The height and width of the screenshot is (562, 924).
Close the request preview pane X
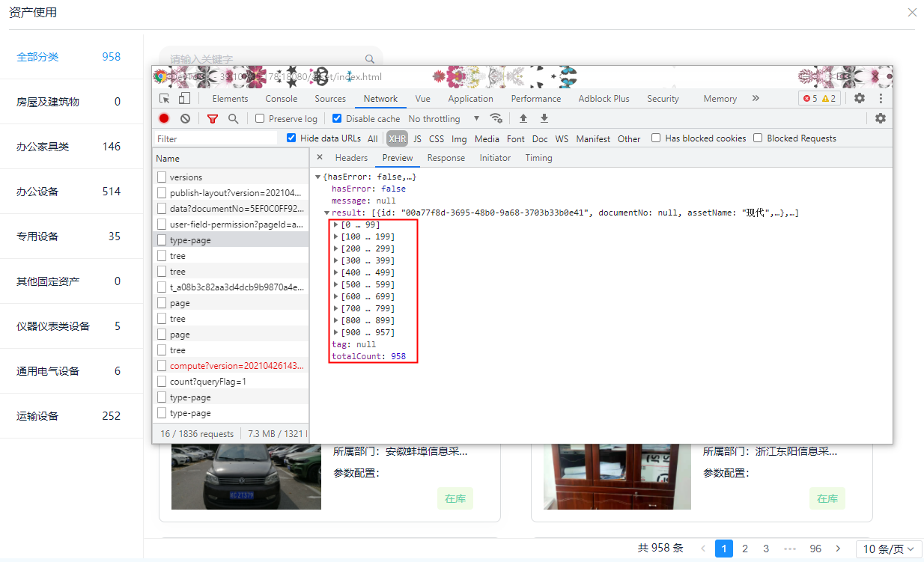[x=320, y=157]
